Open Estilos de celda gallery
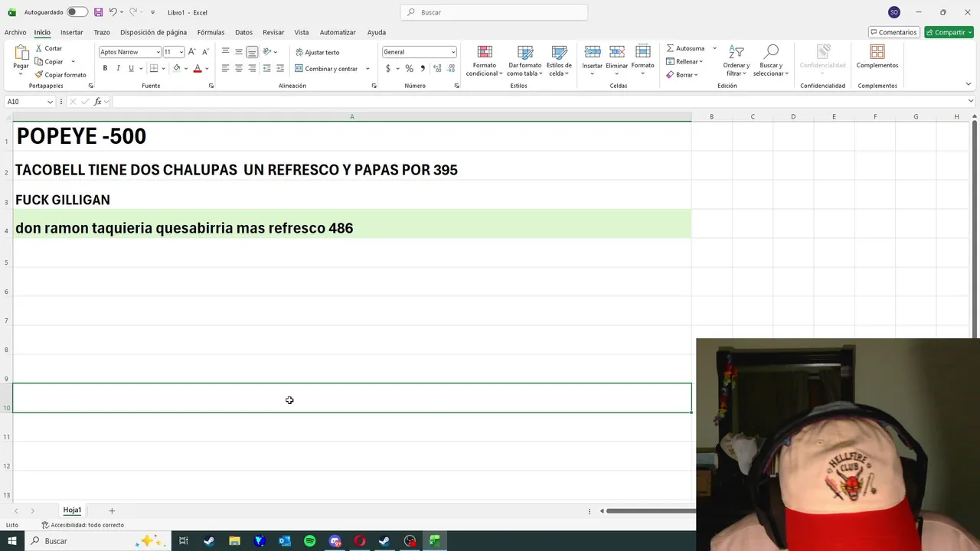Screen dimensions: 980x551 click(x=559, y=60)
